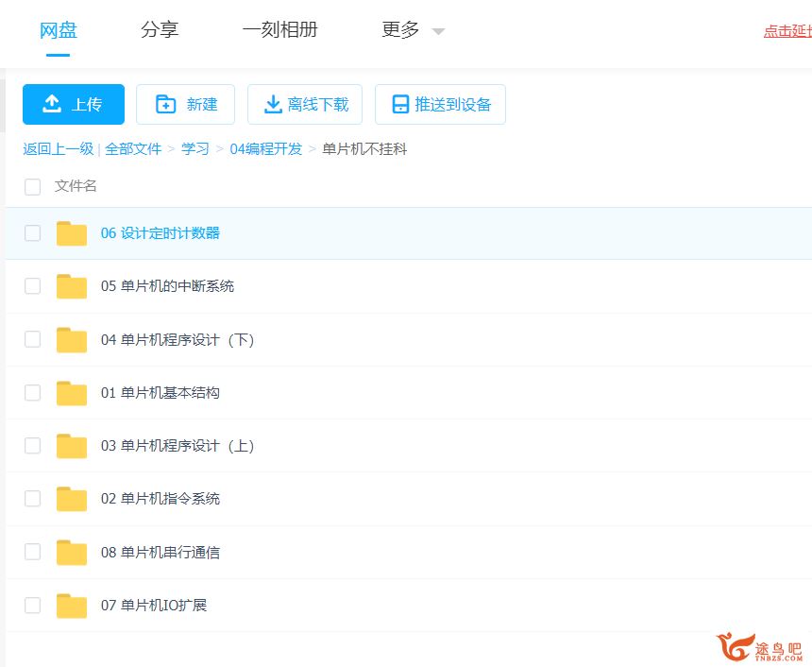812x667 pixels.
Task: Switch to the 分享 tab
Action: (160, 30)
